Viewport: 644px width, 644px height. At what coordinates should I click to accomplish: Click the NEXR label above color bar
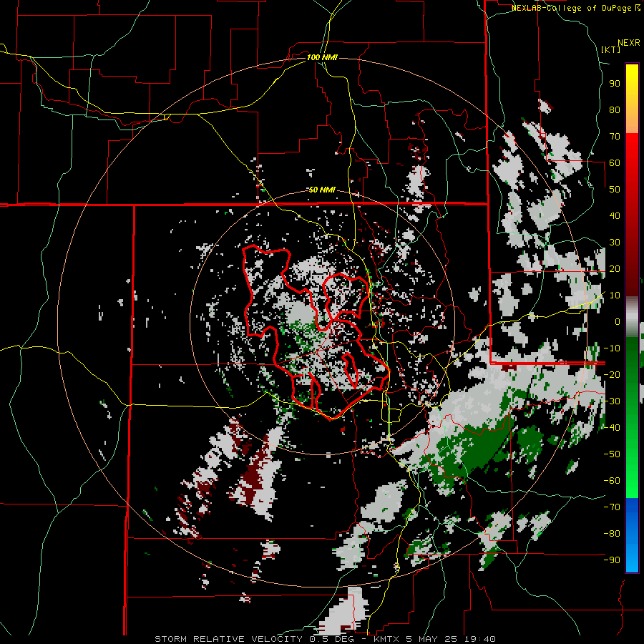click(629, 43)
